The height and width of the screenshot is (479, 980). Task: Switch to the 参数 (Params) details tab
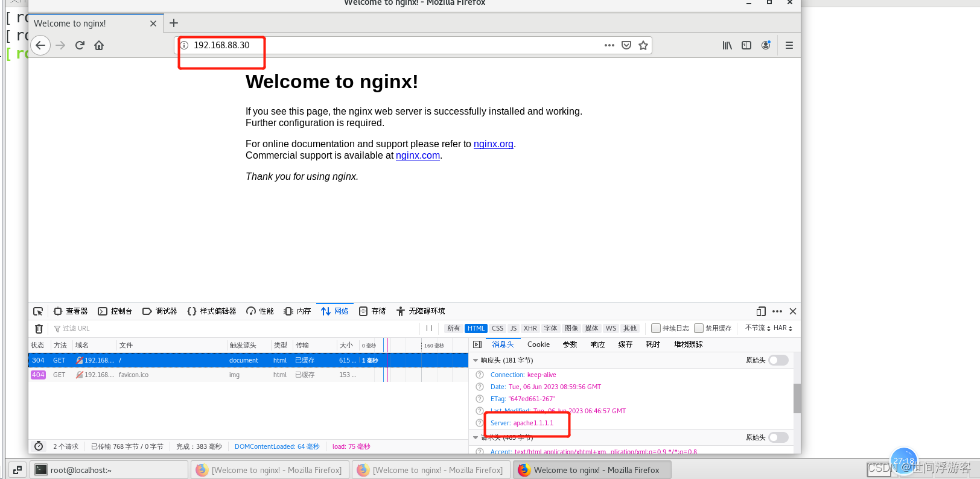(570, 344)
